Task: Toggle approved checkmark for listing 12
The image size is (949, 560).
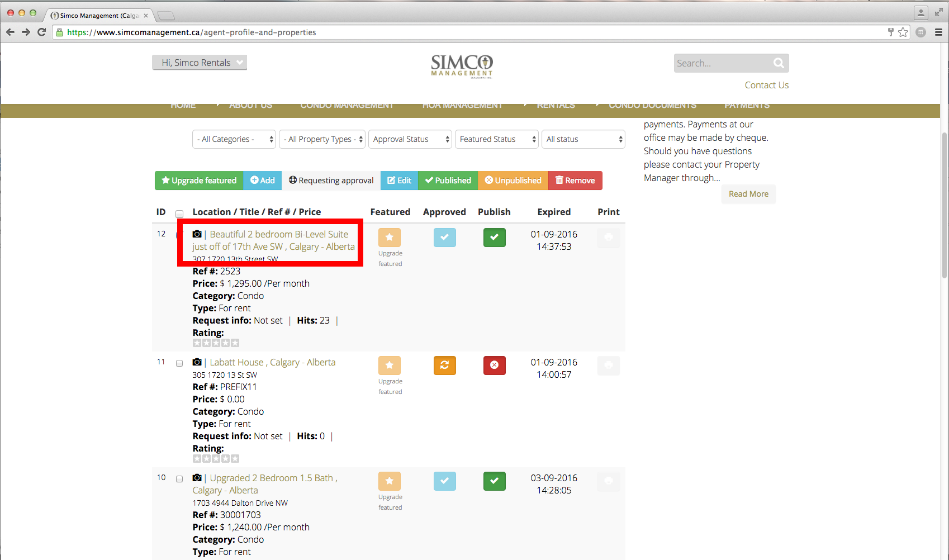Action: point(445,238)
